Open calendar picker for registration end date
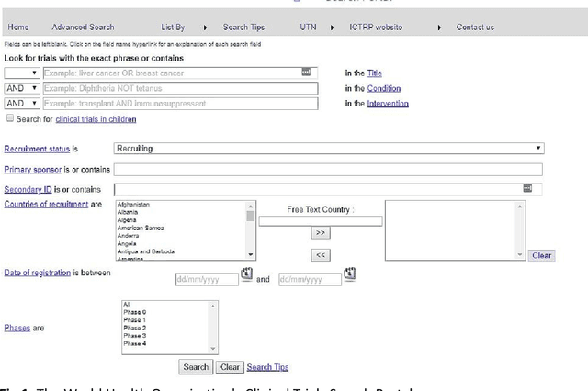 [x=349, y=274]
